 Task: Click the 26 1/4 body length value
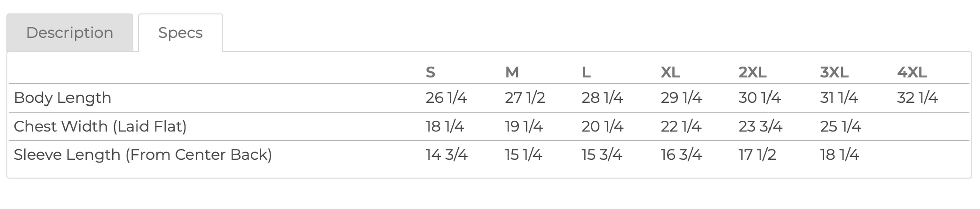click(446, 98)
